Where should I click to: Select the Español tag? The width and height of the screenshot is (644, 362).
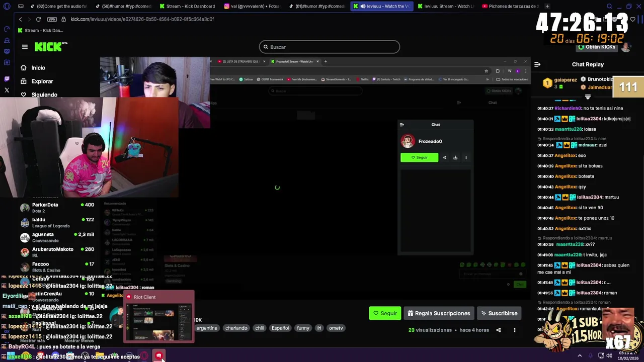(280, 328)
